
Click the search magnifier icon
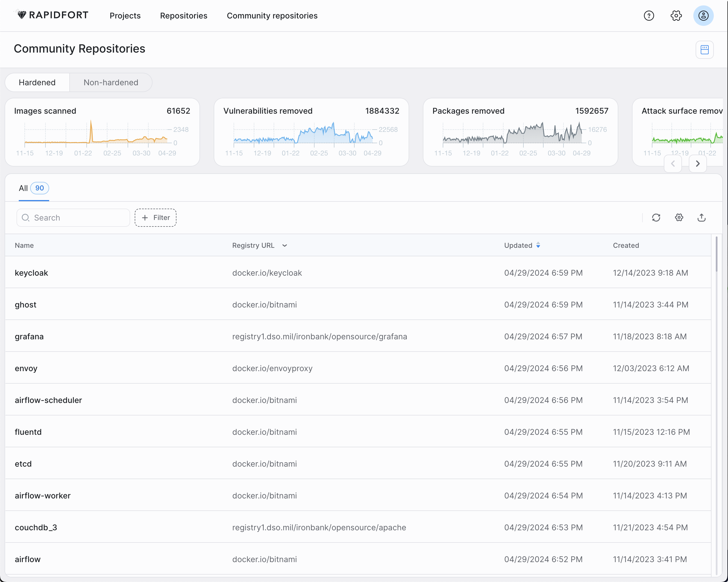(x=25, y=217)
